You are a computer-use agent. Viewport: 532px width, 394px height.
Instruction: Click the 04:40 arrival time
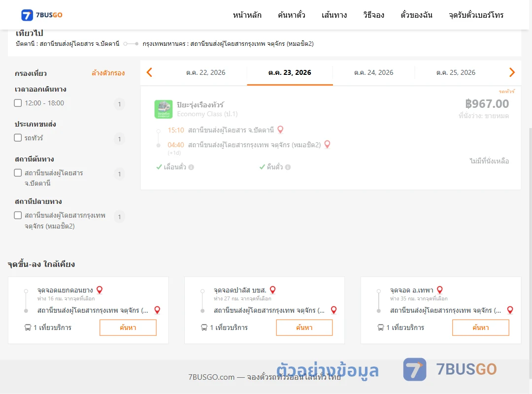point(176,145)
